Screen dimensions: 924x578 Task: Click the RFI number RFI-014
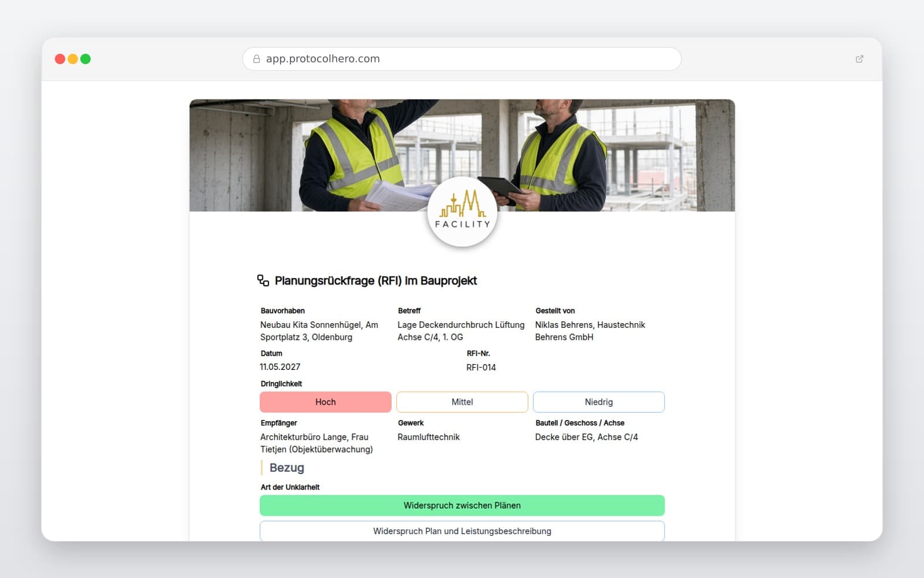[481, 368]
